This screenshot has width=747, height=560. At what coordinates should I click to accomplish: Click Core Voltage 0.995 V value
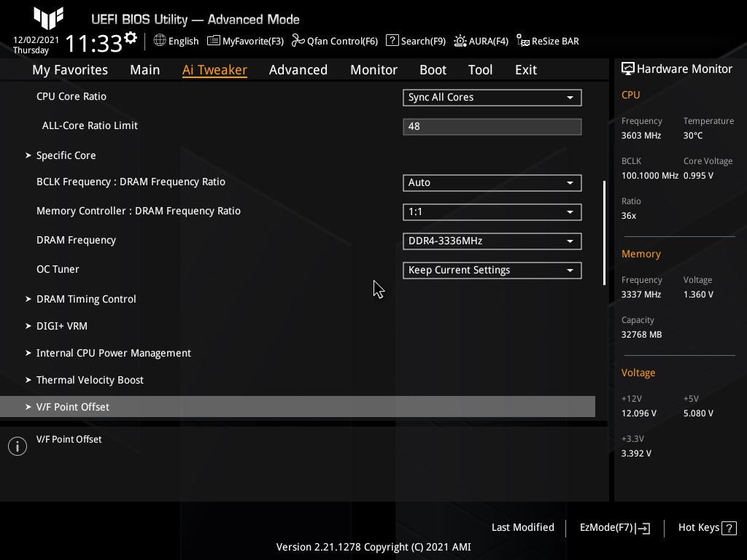coord(698,176)
